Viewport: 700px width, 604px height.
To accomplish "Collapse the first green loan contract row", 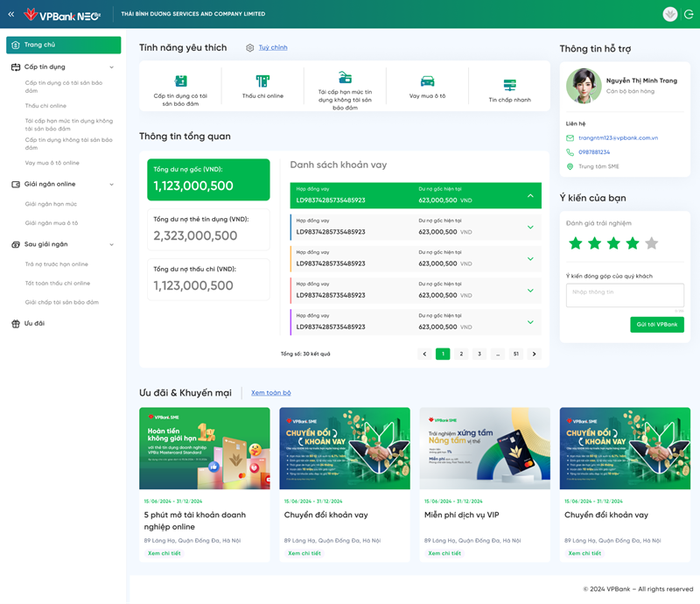I will click(530, 196).
